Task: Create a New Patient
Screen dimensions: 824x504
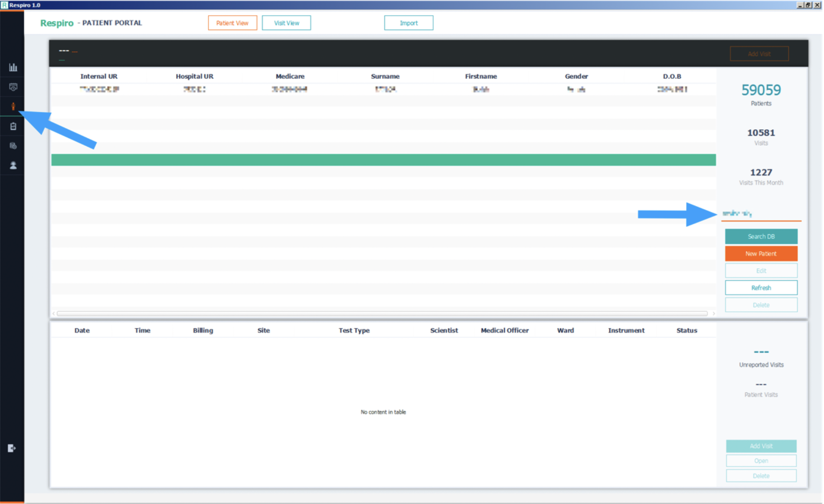Action: point(761,254)
